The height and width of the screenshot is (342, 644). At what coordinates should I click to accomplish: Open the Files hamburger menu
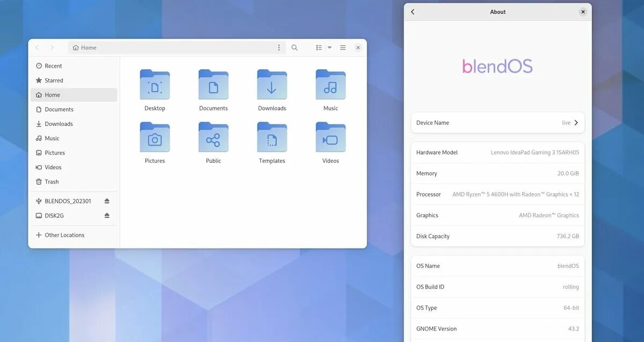coord(343,48)
